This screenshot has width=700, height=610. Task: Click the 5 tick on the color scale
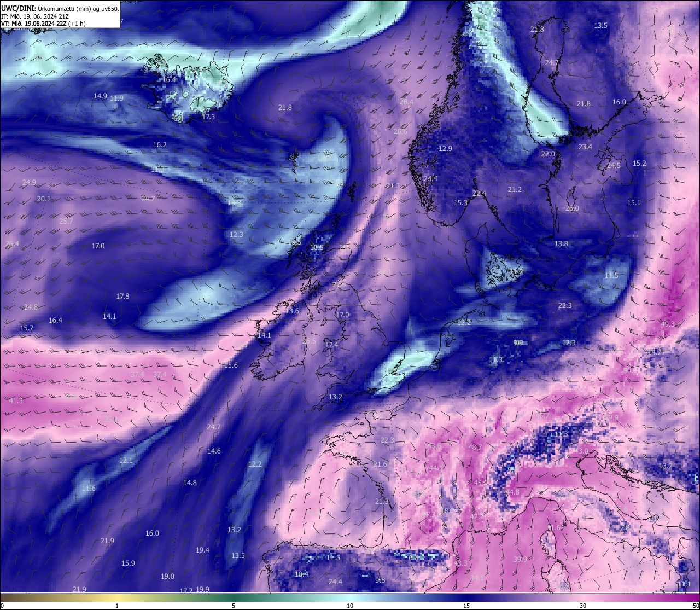tap(234, 606)
